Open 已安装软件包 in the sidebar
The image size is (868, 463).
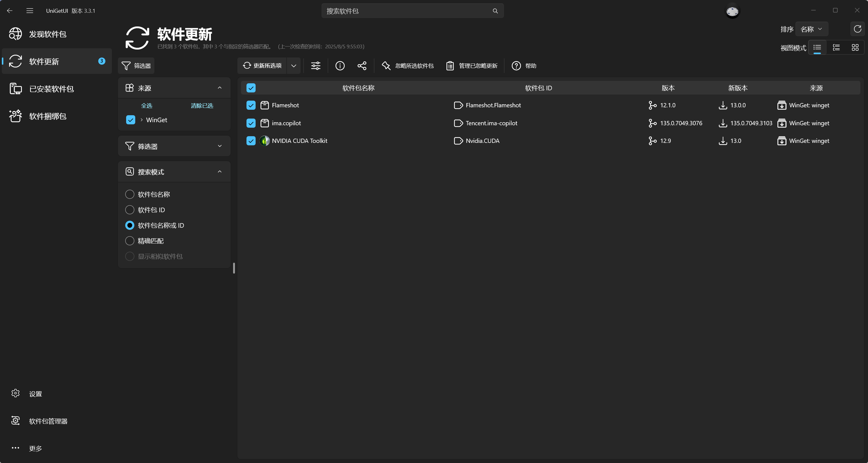pyautogui.click(x=51, y=89)
